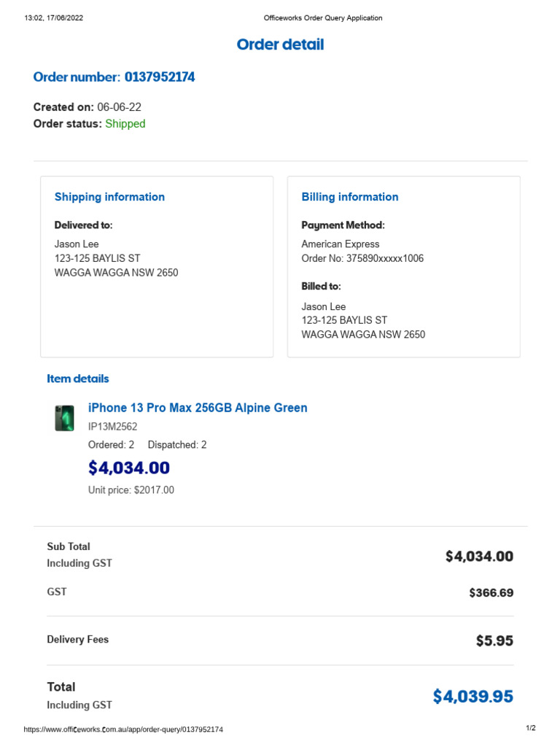Viewport: 560px width, 747px height.
Task: Click the product code IP13M2562
Action: [x=112, y=426]
